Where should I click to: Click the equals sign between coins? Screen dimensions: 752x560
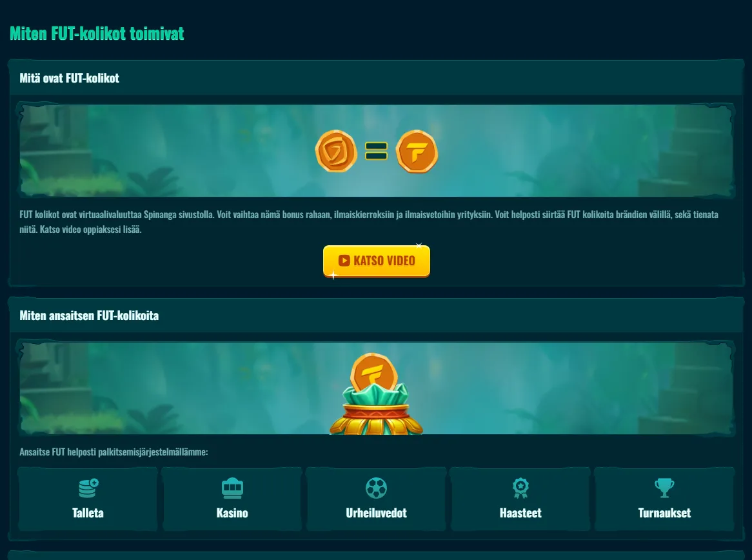coord(377,151)
